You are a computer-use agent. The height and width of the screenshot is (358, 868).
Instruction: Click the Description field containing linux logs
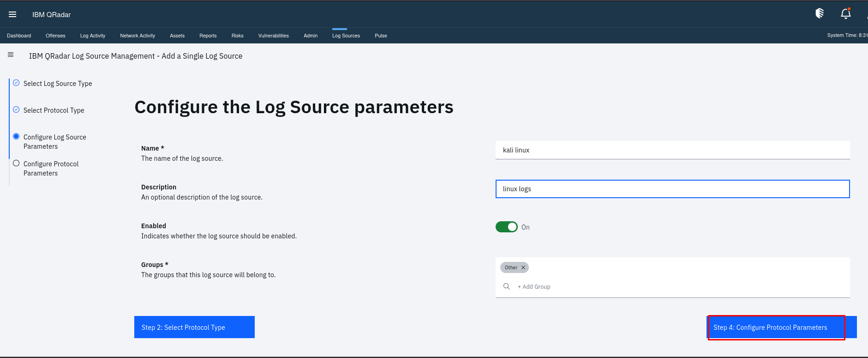point(672,189)
